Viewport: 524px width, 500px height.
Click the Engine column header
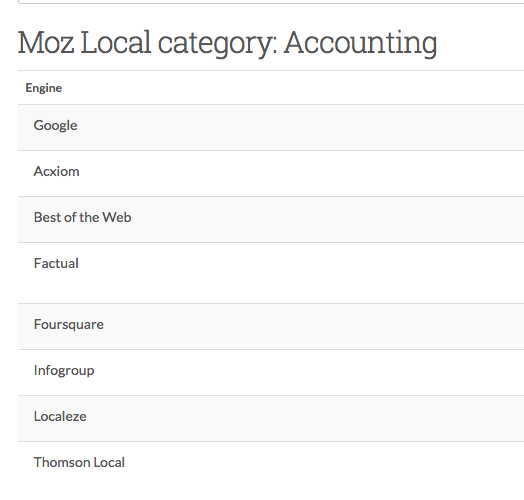tap(44, 88)
